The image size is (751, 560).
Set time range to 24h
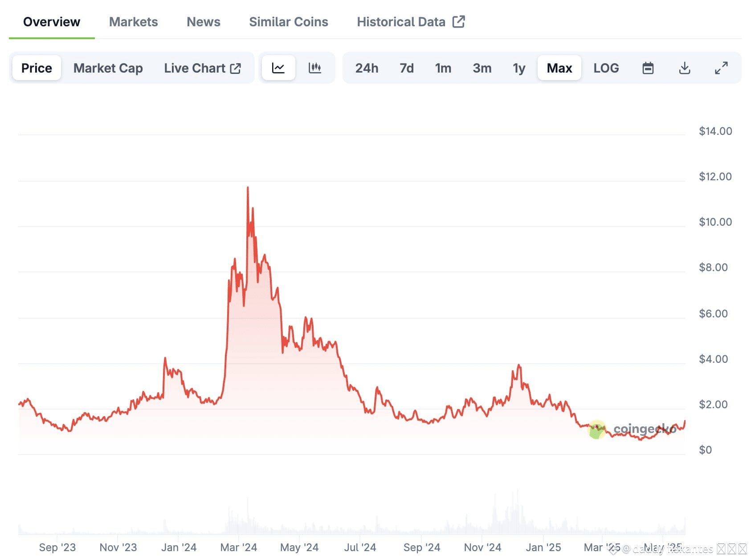tap(367, 68)
